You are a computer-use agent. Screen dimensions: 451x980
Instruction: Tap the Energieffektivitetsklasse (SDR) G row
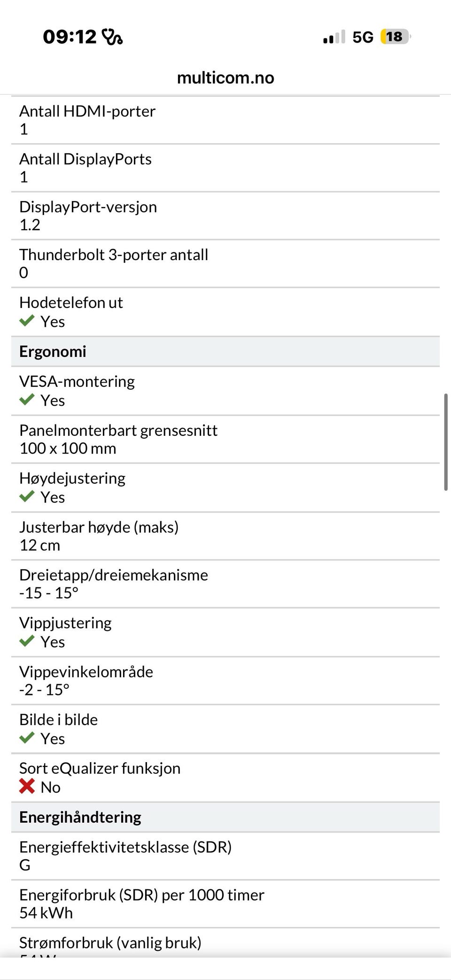[225, 857]
